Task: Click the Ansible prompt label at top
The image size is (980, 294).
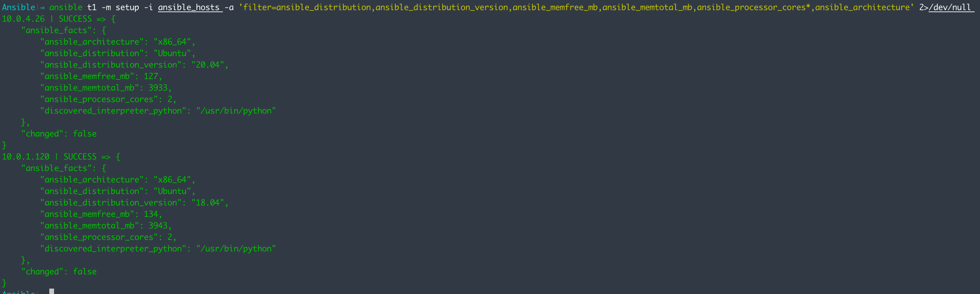Action: 18,8
